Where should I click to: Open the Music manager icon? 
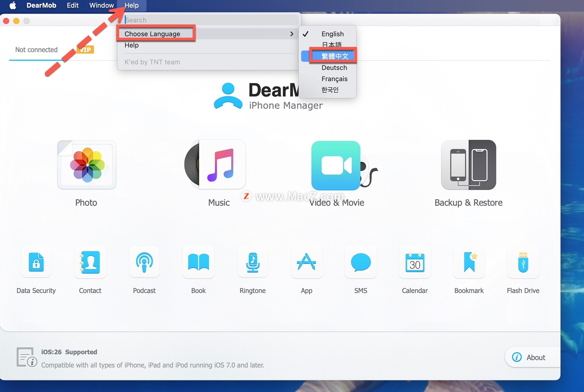pos(215,165)
